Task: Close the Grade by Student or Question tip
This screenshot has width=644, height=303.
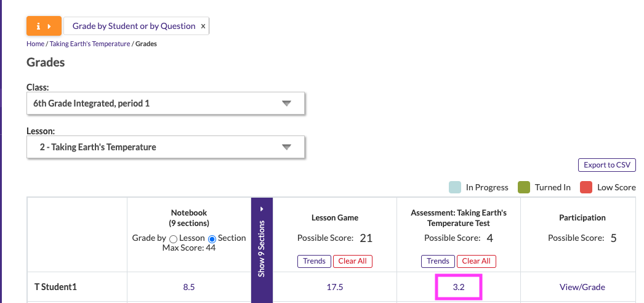Action: click(x=203, y=26)
